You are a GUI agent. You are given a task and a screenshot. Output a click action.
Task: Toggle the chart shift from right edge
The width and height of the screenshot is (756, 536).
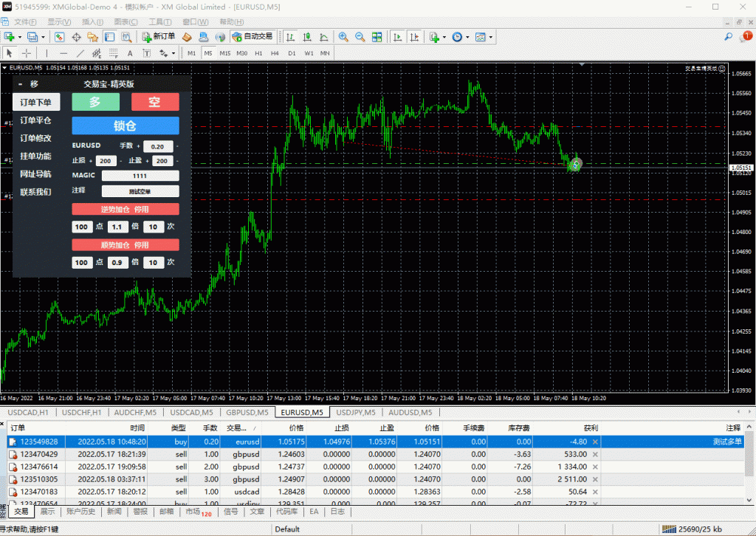[415, 36]
